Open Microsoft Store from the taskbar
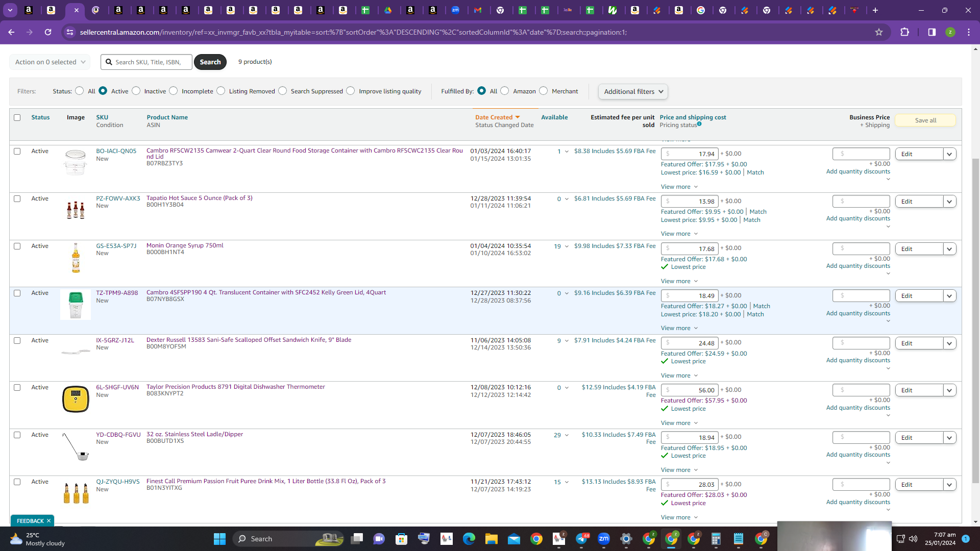This screenshot has height=551, width=980. coord(402,539)
